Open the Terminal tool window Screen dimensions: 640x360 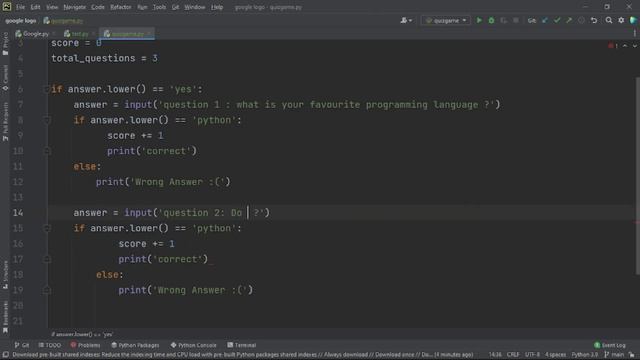[242, 345]
